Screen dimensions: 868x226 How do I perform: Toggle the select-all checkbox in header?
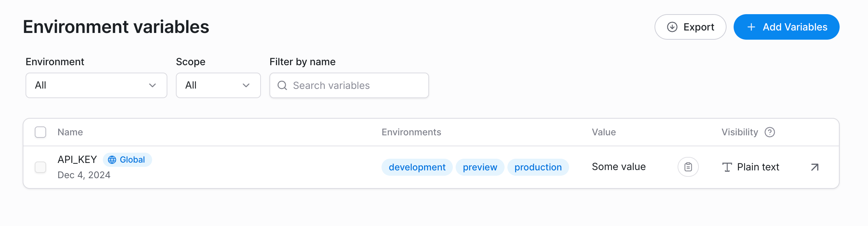tap(40, 132)
